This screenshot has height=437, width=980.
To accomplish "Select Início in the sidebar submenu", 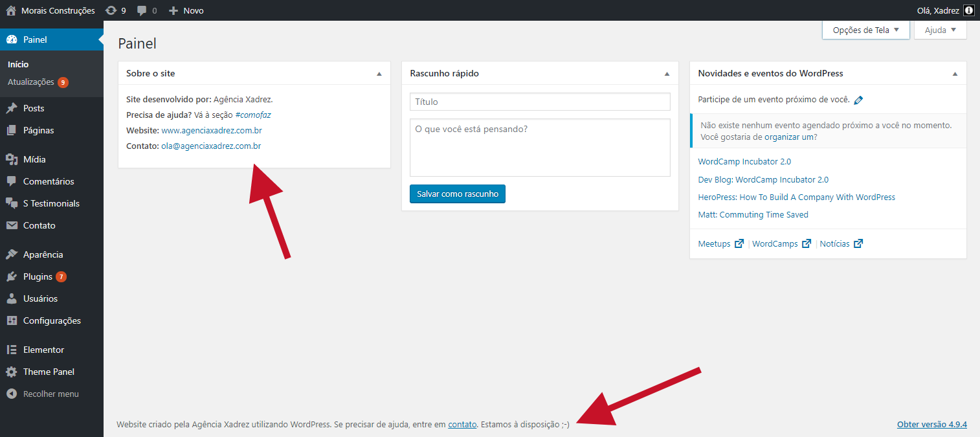I will pos(18,64).
